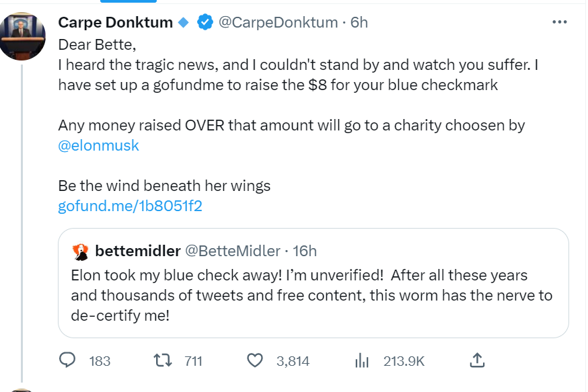Retweet using the 711 retweets icon
The width and height of the screenshot is (588, 392).
tap(163, 360)
